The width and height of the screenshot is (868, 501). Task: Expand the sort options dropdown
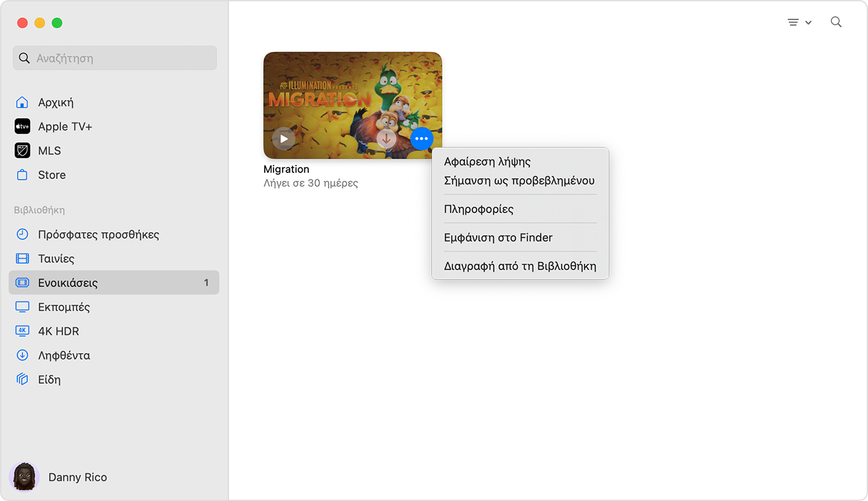799,22
